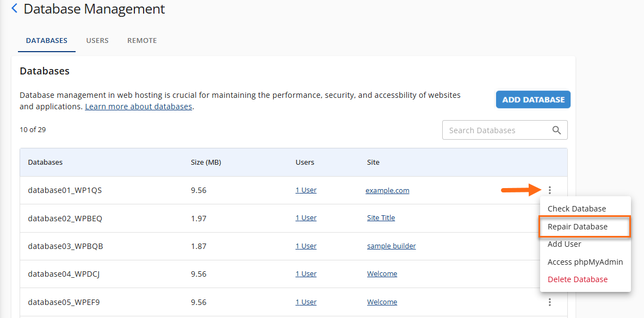Select Access phpMyAdmin from the menu

(x=585, y=262)
